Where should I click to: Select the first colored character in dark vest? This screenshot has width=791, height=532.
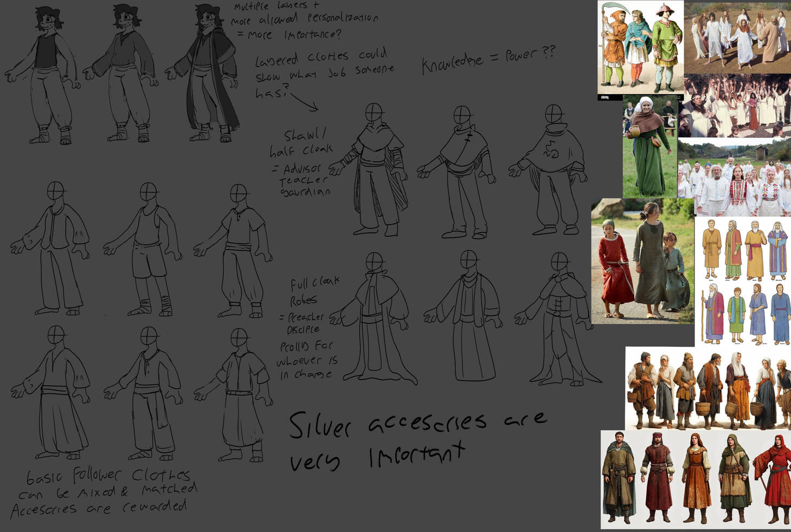click(43, 75)
